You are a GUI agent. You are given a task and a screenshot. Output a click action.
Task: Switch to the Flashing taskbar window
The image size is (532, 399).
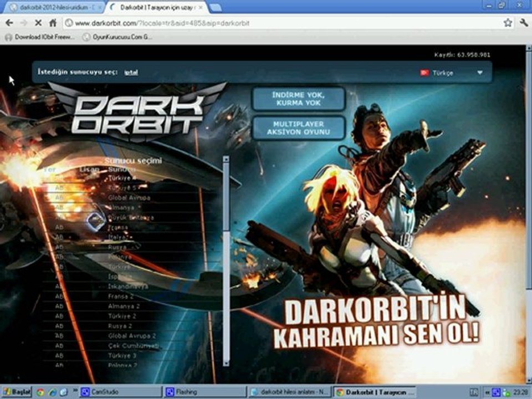coord(205,392)
